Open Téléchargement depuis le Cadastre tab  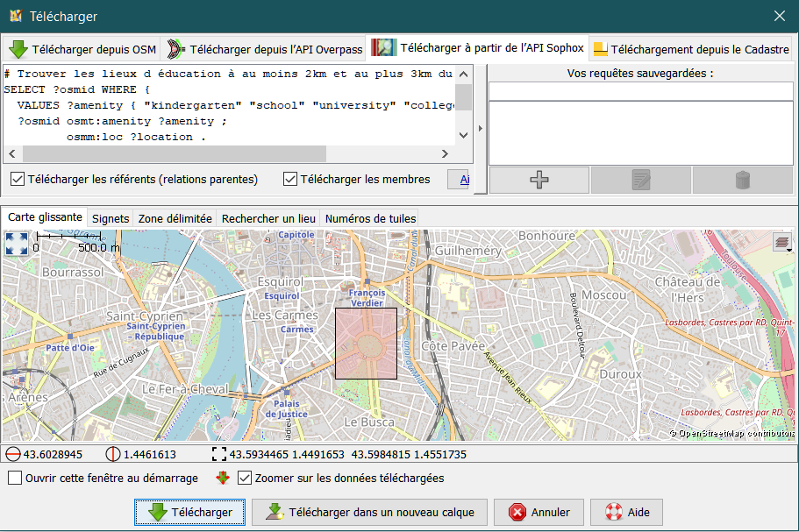tap(691, 49)
